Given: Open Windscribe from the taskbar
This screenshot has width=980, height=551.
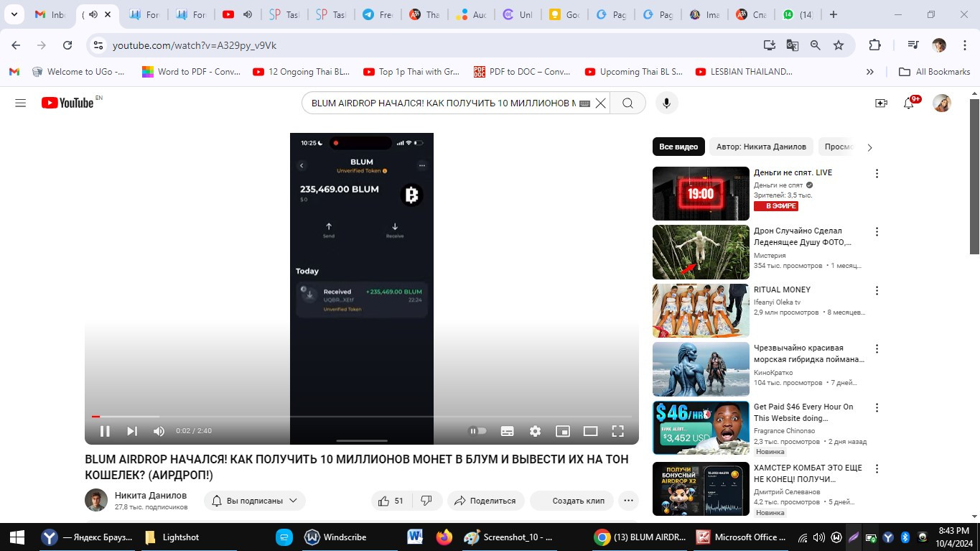Looking at the screenshot, I should pos(336,537).
